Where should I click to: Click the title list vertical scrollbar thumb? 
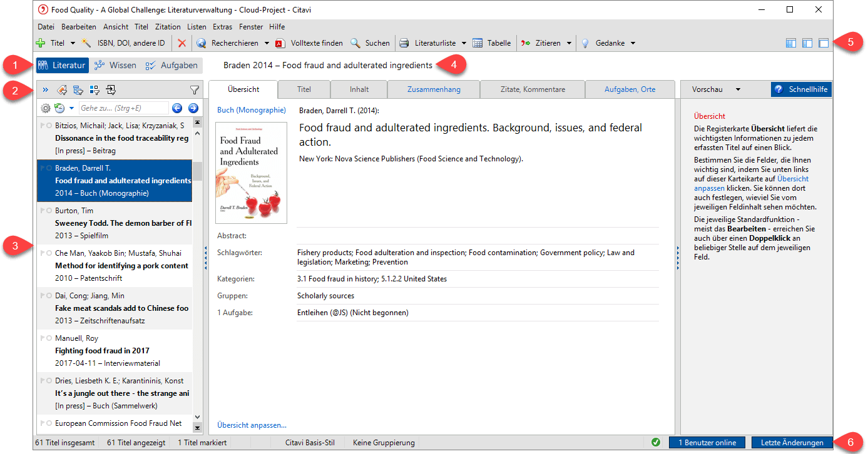(x=197, y=171)
